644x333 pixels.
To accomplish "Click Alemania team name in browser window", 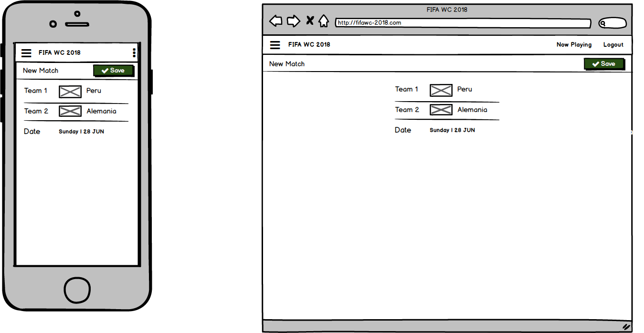I will click(x=472, y=110).
